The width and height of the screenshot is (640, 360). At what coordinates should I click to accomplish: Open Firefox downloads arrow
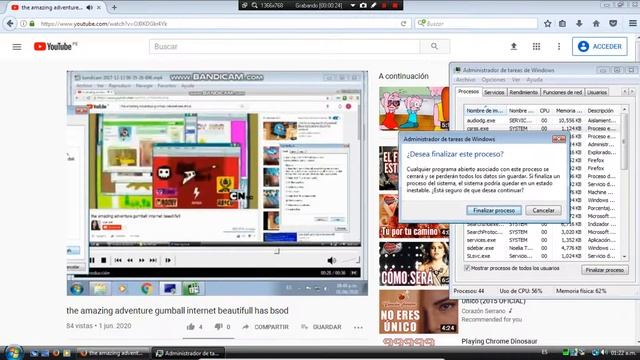[x=579, y=24]
